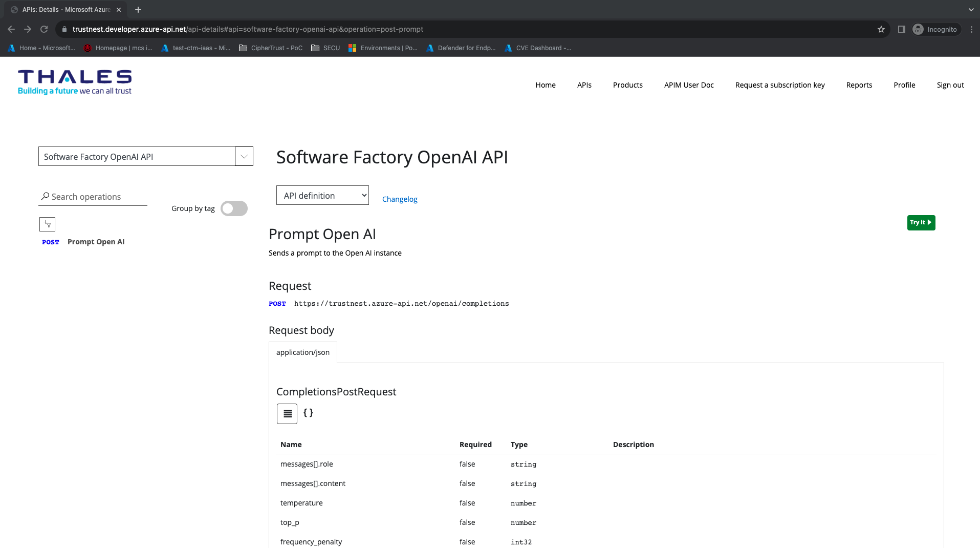The width and height of the screenshot is (980, 548).
Task: Open Defender for Endp... bookmark
Action: (x=461, y=48)
